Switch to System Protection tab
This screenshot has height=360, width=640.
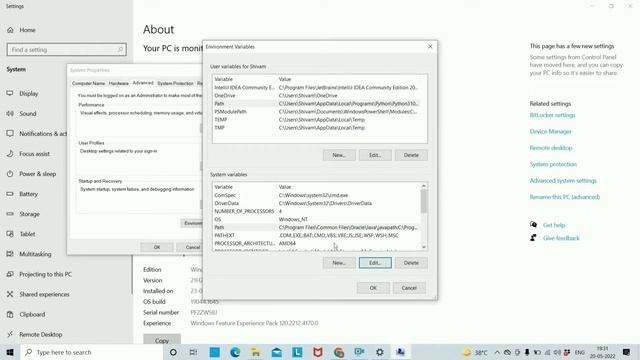[x=176, y=83]
